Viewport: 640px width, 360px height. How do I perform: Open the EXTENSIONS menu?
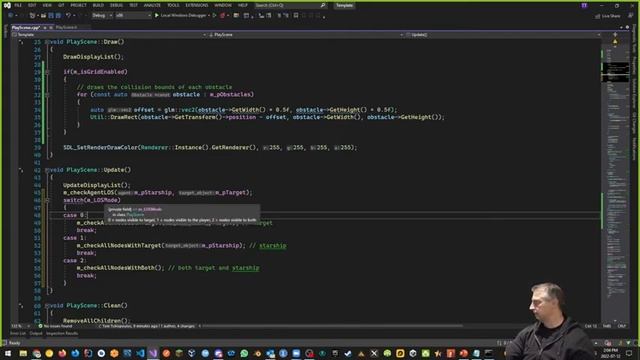pyautogui.click(x=197, y=5)
